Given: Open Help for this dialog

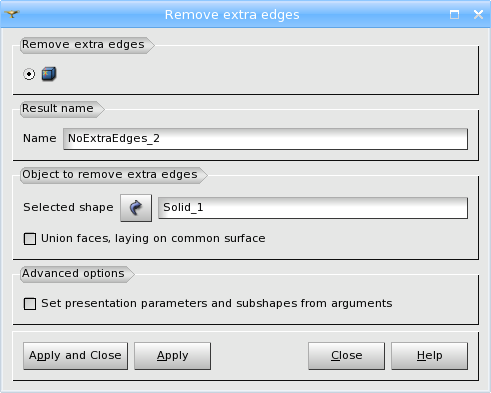Looking at the screenshot, I should (x=429, y=356).
